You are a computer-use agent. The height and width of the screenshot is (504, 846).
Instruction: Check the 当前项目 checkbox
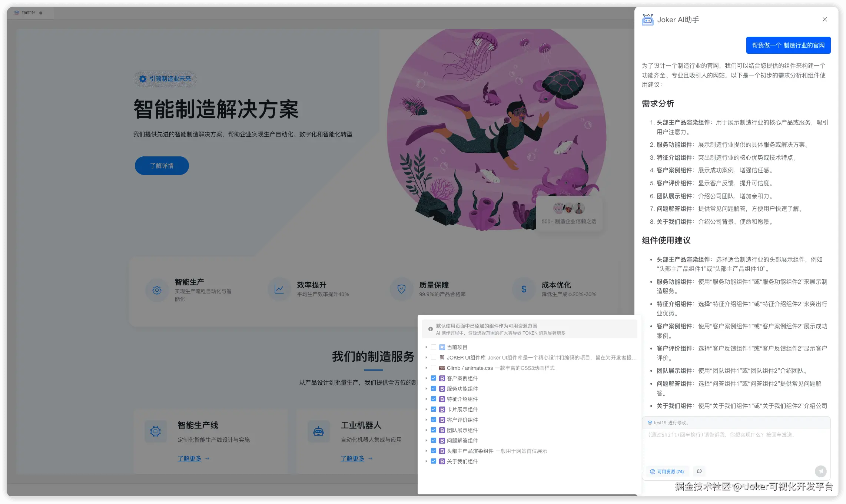tap(434, 347)
